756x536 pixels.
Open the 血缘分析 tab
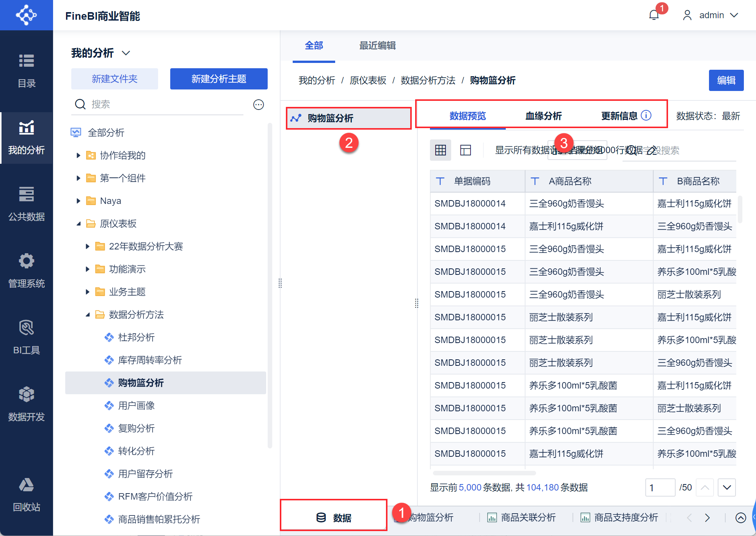click(x=543, y=116)
